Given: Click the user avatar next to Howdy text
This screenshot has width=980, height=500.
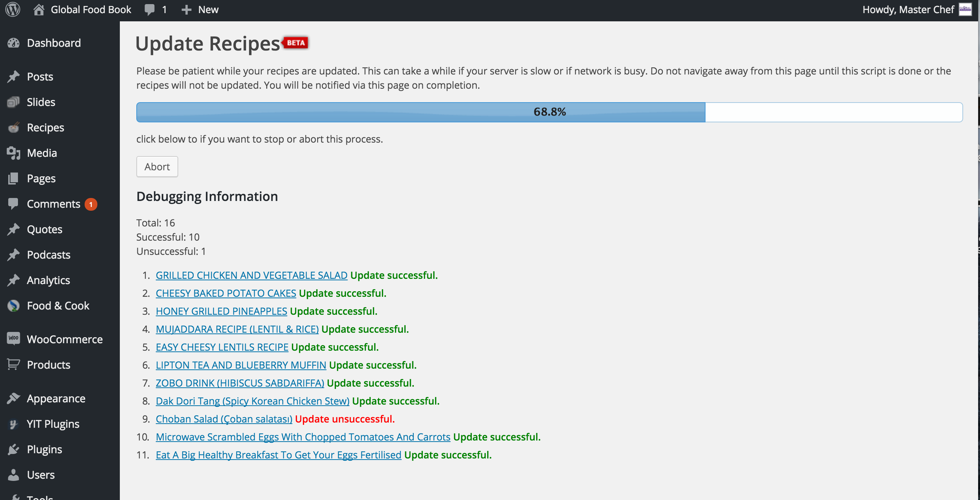Looking at the screenshot, I should pos(965,9).
